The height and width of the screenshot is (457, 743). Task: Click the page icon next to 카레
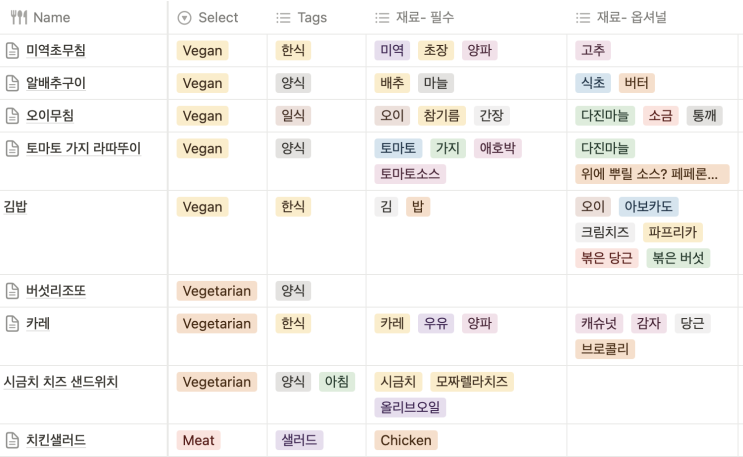pyautogui.click(x=12, y=323)
